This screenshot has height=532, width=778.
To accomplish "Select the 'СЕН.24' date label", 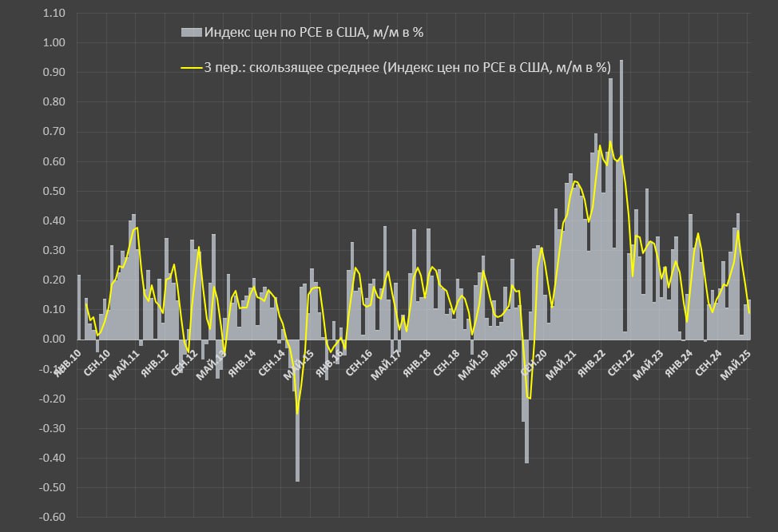I will pos(708,364).
